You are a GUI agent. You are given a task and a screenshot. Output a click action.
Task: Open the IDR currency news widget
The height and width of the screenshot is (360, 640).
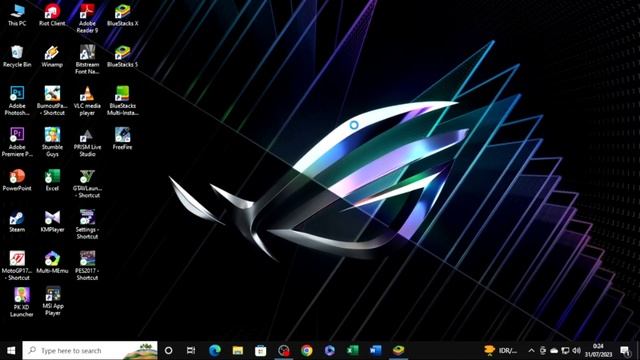pos(501,350)
